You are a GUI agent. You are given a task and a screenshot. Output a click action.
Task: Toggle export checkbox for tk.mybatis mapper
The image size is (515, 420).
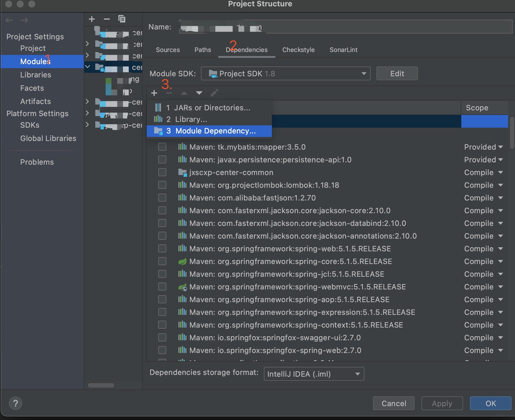(x=162, y=147)
